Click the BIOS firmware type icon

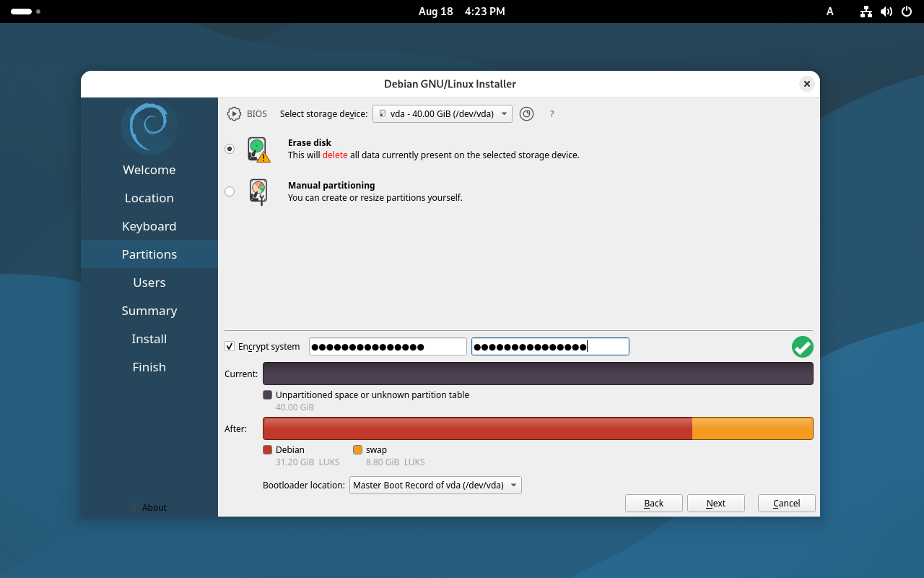(x=234, y=114)
